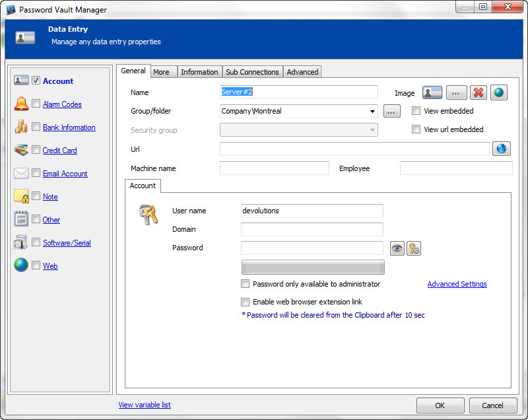
Task: Remove image with the red X button
Action: 478,92
